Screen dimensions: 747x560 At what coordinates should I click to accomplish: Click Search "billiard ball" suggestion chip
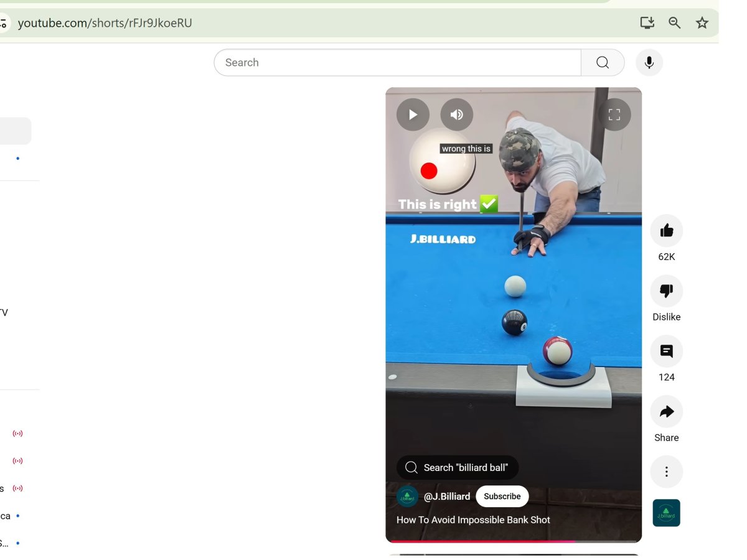pyautogui.click(x=458, y=468)
